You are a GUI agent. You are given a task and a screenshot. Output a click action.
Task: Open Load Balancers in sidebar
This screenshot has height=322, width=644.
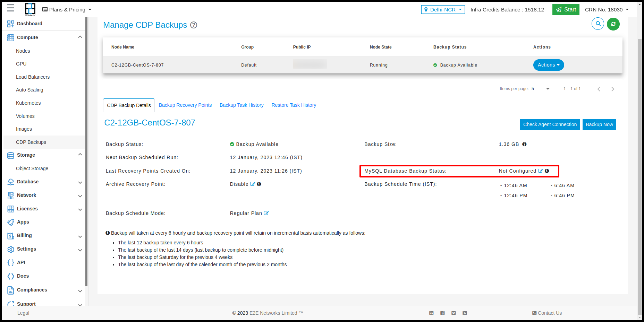[x=33, y=77]
